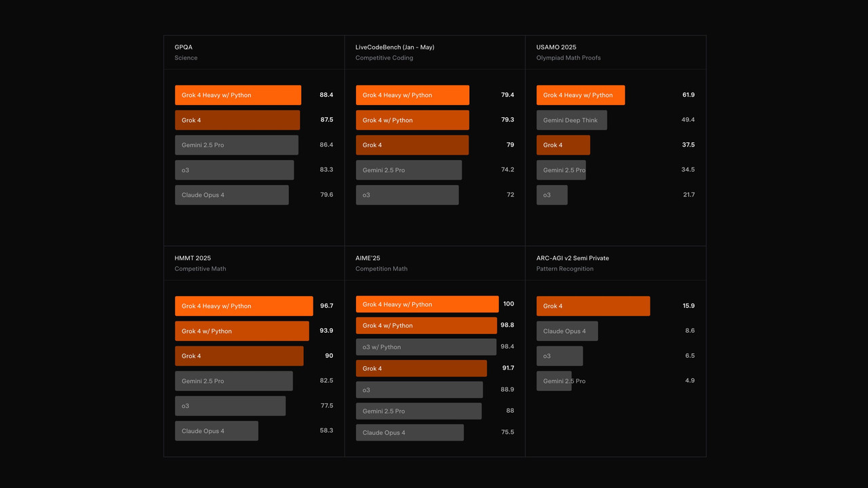This screenshot has height=488, width=868.
Task: Click the 100 score value
Action: (x=509, y=304)
